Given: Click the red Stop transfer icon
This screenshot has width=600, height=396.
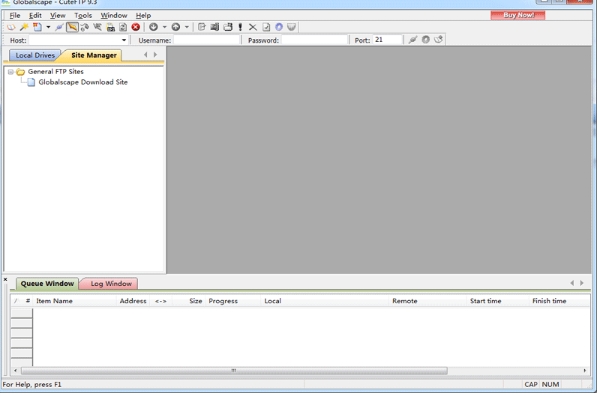Looking at the screenshot, I should tap(136, 27).
